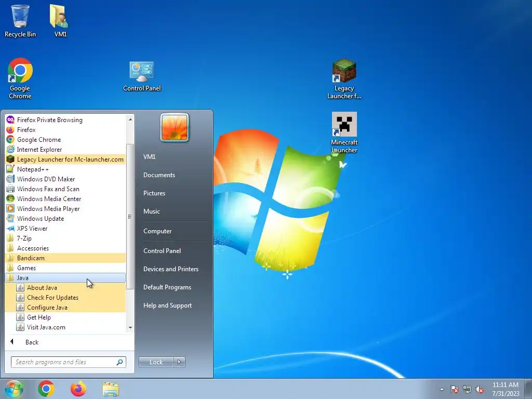Click the Start orb button
Viewport: 532px width, 399px height.
tap(14, 389)
